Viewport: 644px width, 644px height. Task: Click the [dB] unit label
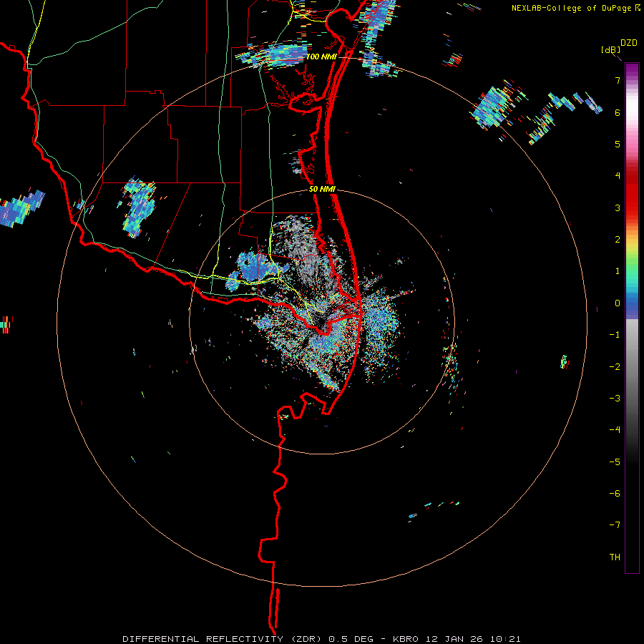(611, 49)
